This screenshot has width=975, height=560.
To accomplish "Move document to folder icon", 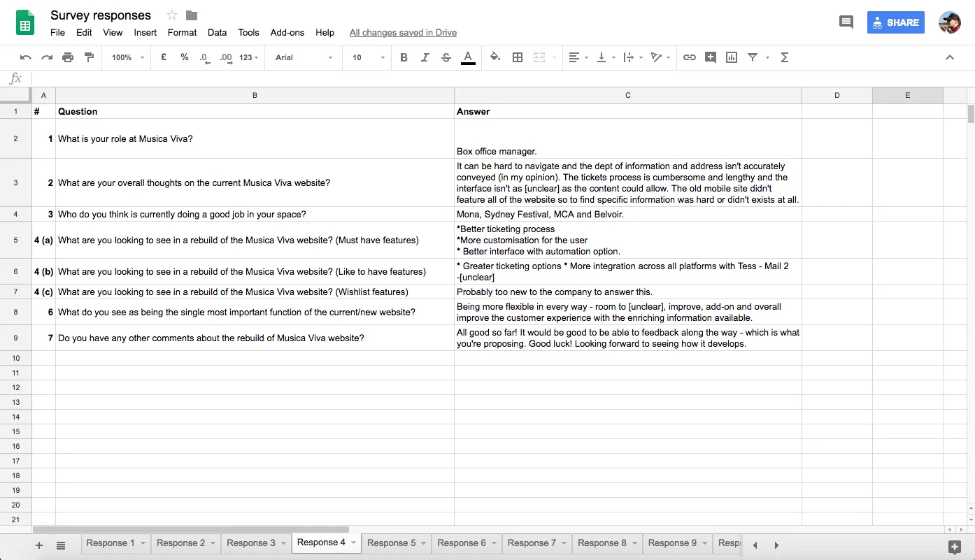I will [191, 15].
